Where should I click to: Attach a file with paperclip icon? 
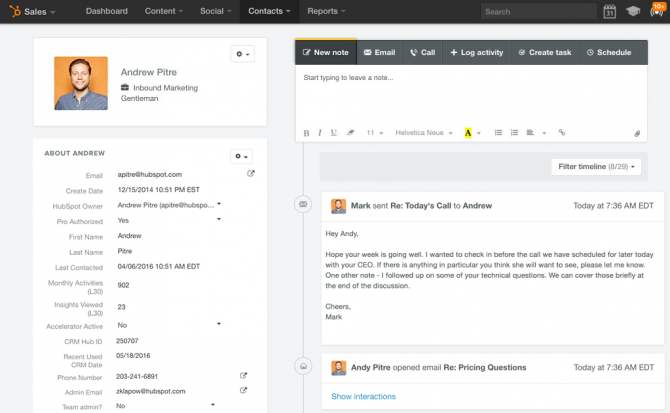pos(637,134)
